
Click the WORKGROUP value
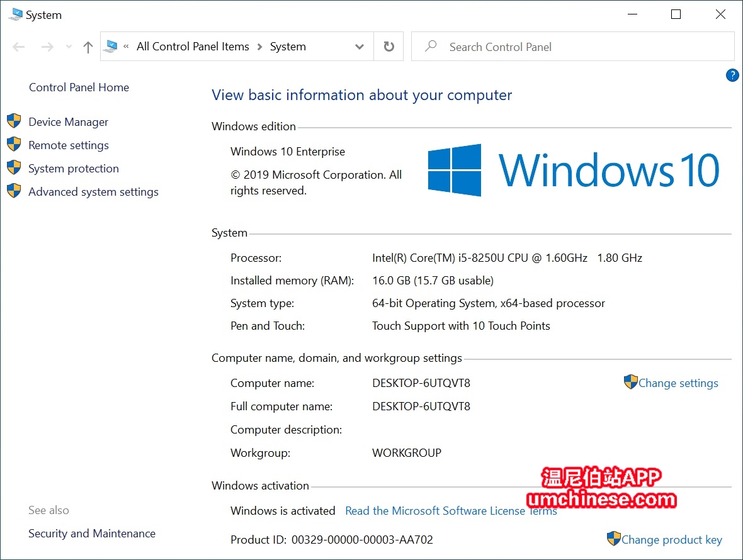pos(407,453)
